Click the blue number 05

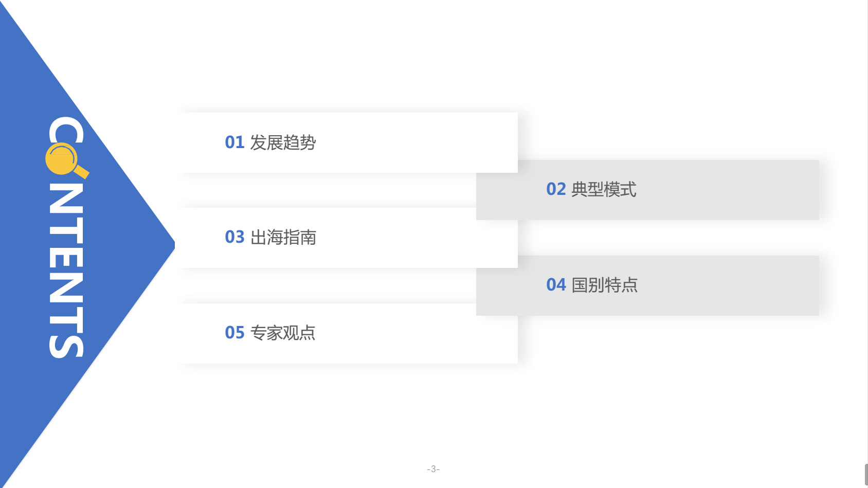234,333
